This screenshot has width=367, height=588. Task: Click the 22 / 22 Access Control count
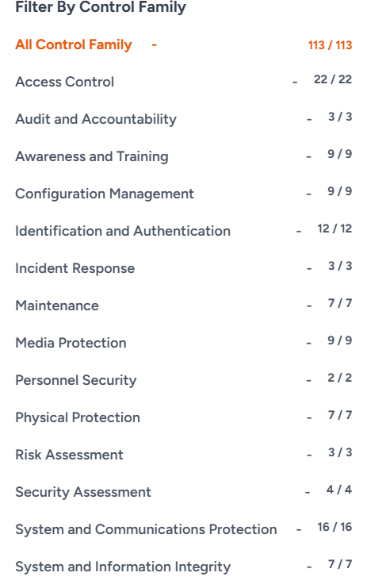[333, 79]
